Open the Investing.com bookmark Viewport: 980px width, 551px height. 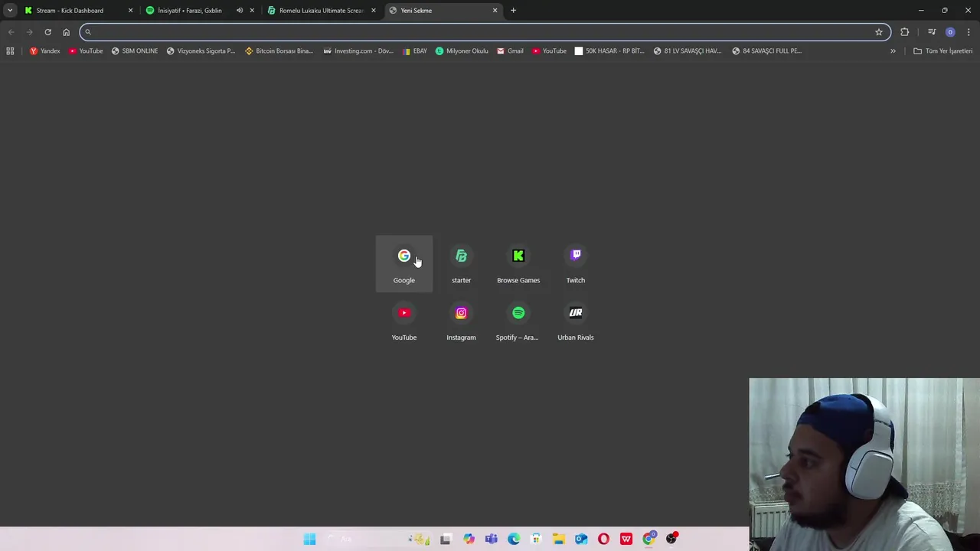[358, 51]
